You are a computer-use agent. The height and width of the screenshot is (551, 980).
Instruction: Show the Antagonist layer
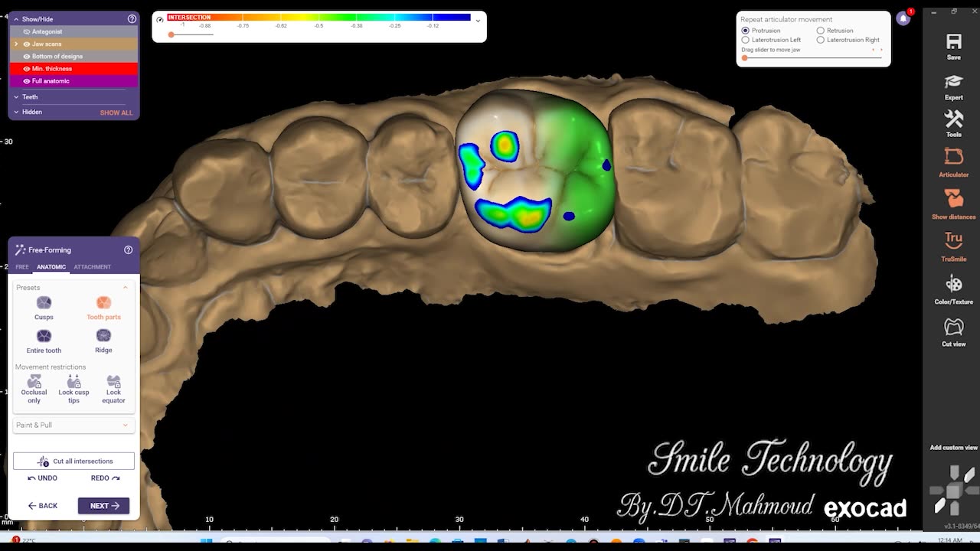[27, 31]
